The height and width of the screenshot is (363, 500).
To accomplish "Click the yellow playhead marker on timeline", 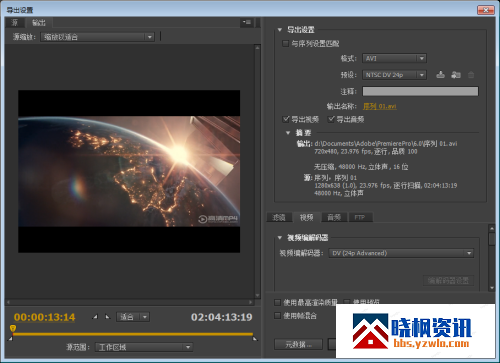I will pyautogui.click(x=13, y=328).
